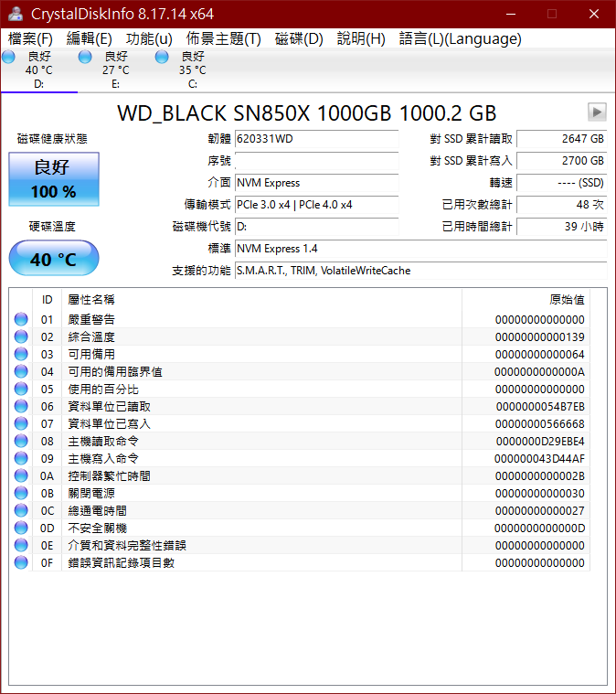616x694 pixels.
Task: Click the 標準 field NVM Express 1.4
Action: pyautogui.click(x=420, y=249)
